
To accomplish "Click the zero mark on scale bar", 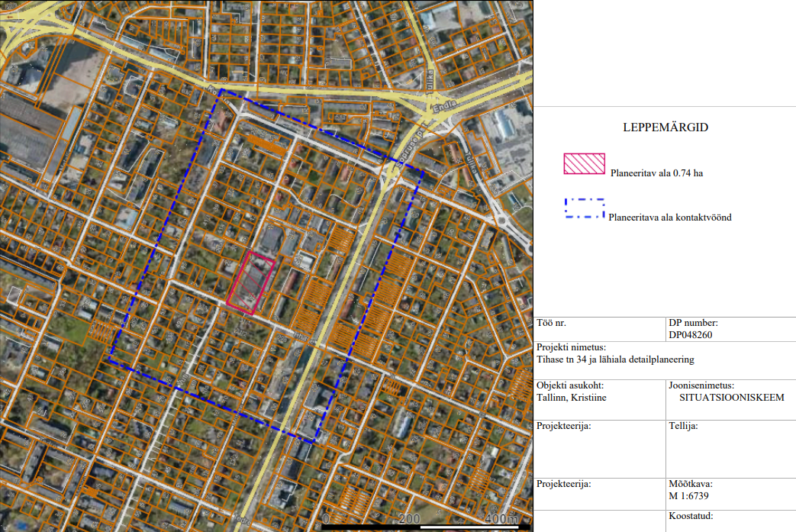I will [x=327, y=520].
